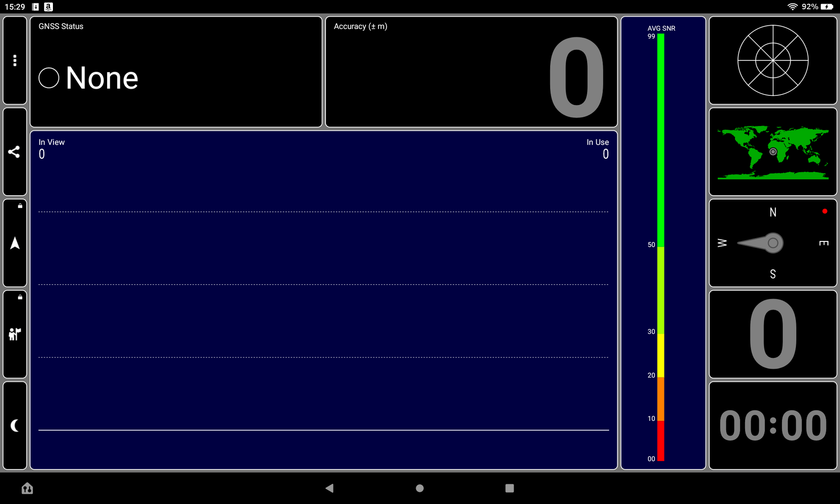Open the green world map thumbnail
The height and width of the screenshot is (504, 840).
coord(773,152)
